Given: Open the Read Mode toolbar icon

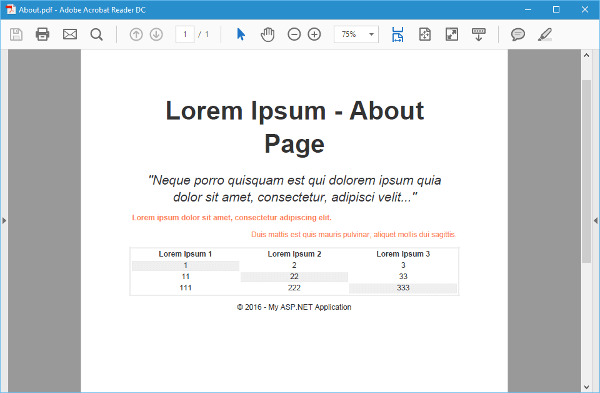Looking at the screenshot, I should [479, 34].
